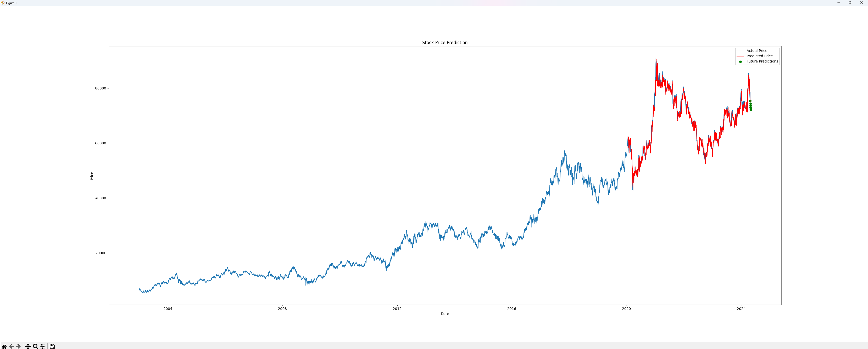The image size is (868, 349).
Task: Minimize the Figure 1 window
Action: pyautogui.click(x=838, y=3)
